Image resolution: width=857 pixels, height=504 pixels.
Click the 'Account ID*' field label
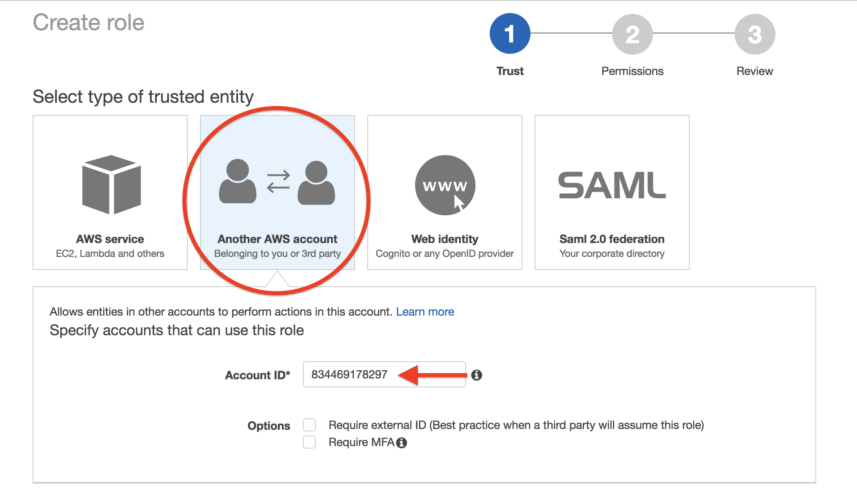(x=258, y=375)
